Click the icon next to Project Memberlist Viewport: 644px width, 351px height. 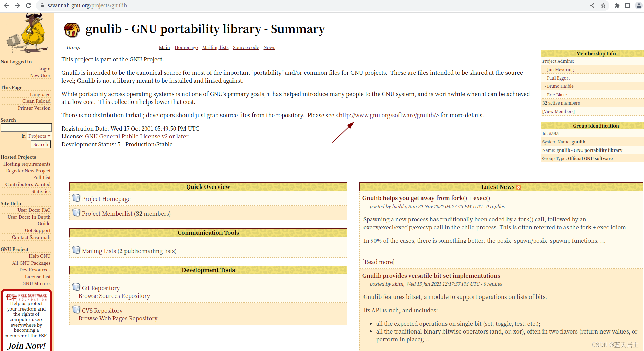(76, 213)
